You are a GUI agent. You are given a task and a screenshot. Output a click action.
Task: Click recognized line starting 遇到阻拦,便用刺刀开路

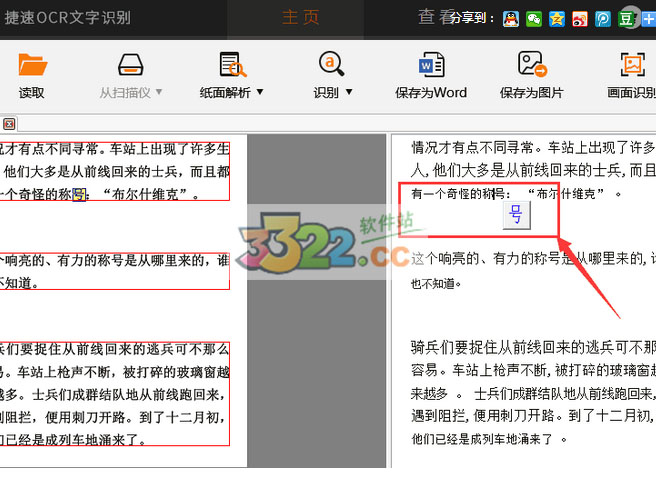[x=533, y=416]
